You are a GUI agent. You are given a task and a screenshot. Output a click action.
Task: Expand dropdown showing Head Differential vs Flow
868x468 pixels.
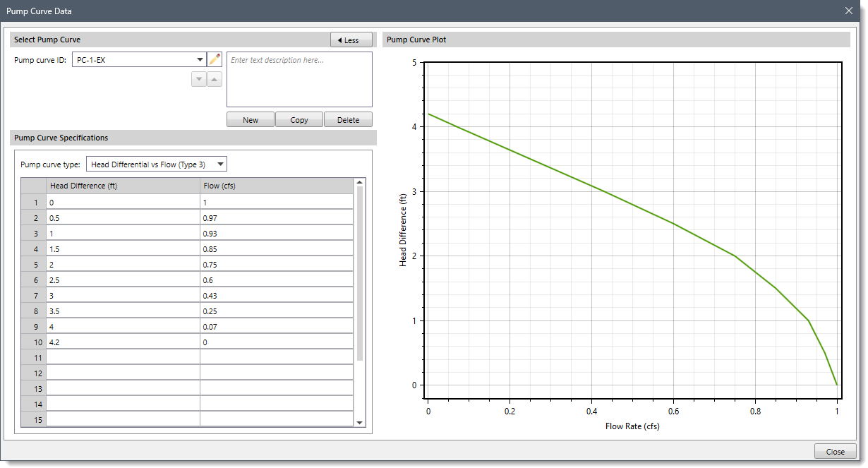[x=220, y=163]
